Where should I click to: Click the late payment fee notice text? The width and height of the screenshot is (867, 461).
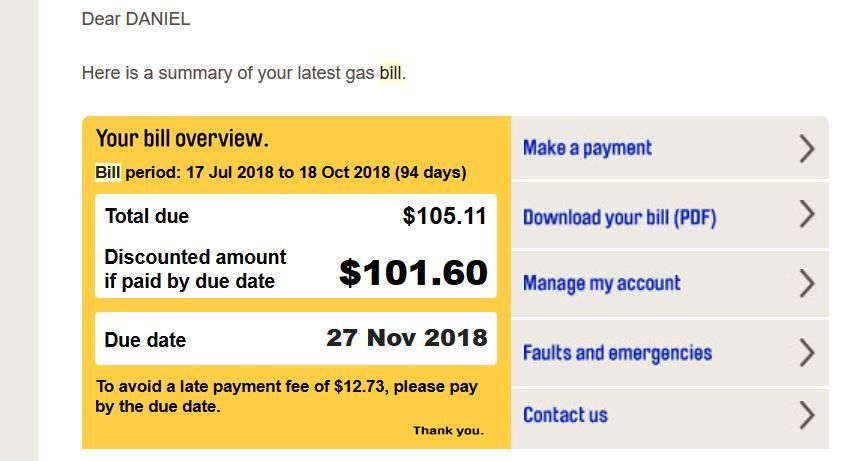point(286,396)
